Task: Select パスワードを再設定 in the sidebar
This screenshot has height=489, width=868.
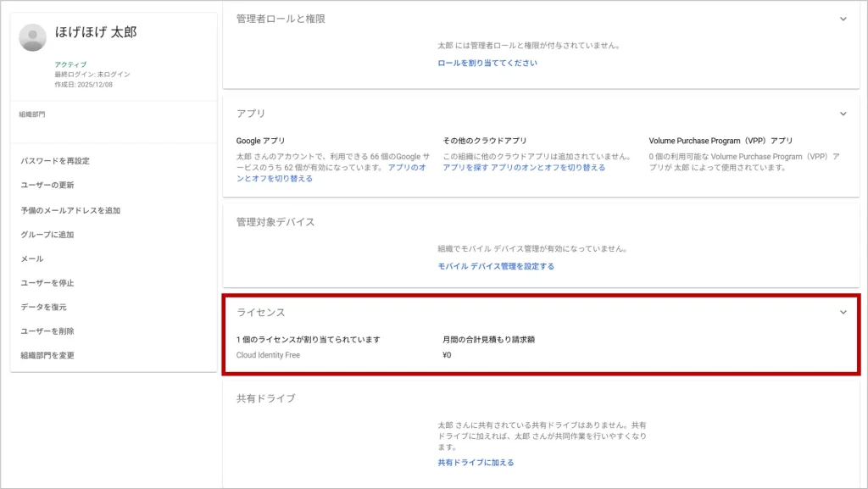Action: point(55,161)
